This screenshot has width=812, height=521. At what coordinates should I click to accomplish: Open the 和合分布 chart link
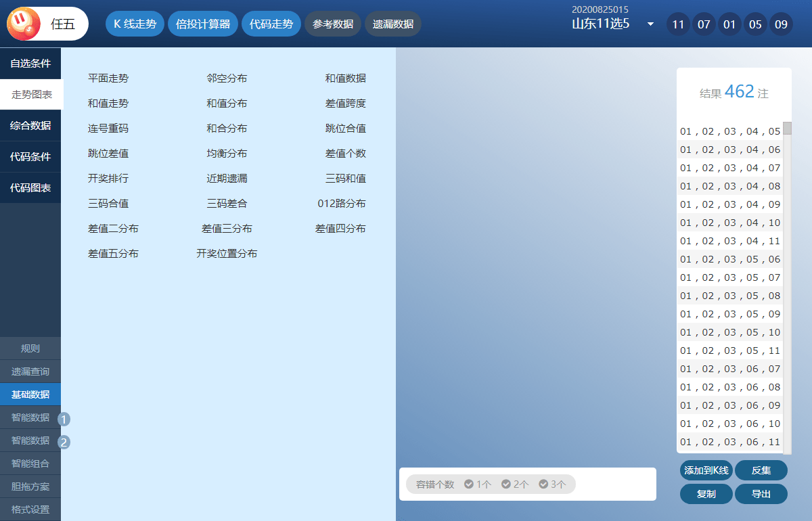tap(227, 129)
